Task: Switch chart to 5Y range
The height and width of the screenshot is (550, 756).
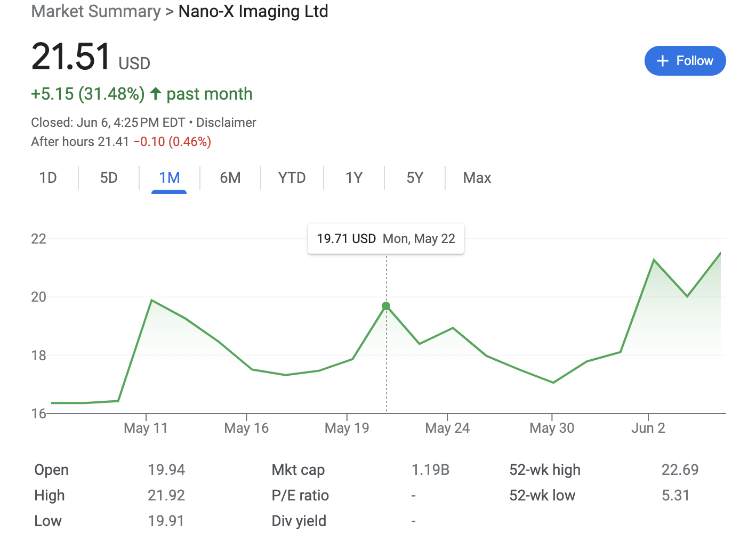Action: (415, 178)
